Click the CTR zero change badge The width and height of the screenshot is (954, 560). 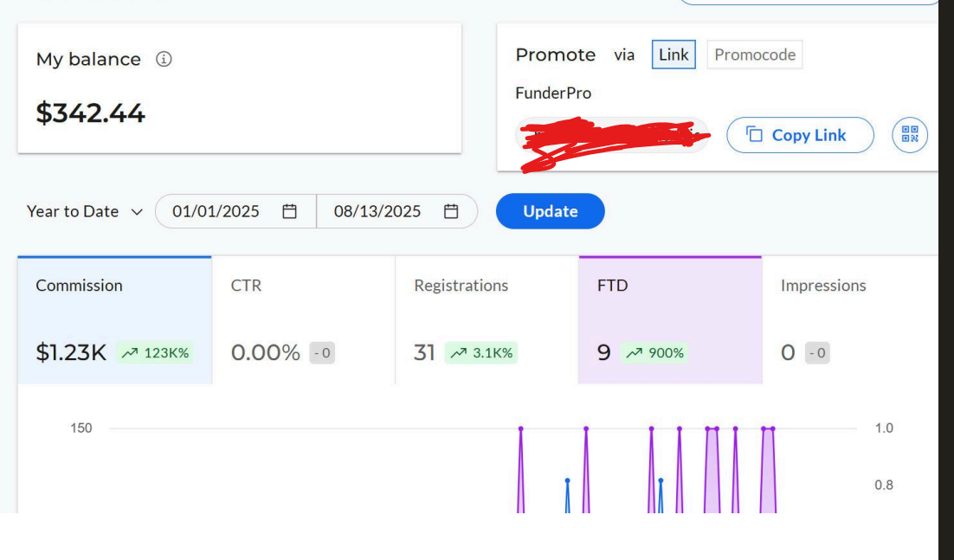322,352
